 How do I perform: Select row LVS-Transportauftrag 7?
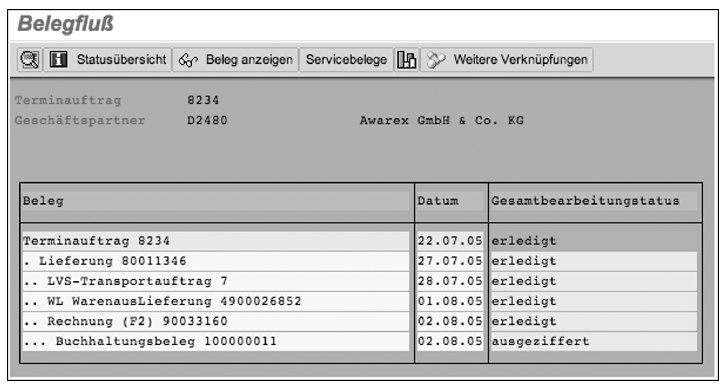coord(215,281)
